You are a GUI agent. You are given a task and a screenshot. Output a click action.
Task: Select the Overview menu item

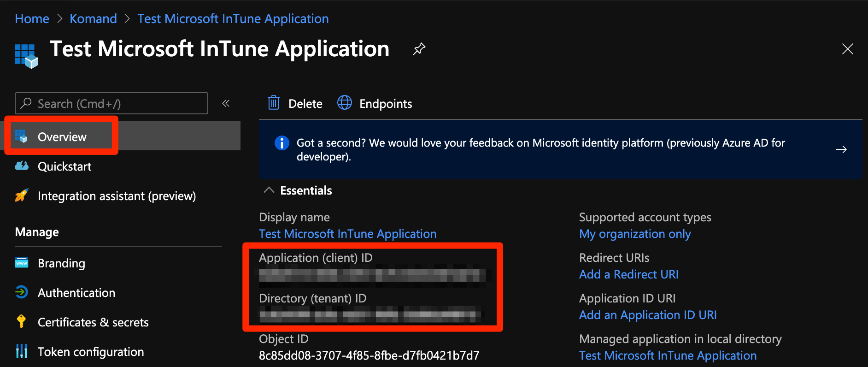point(62,137)
